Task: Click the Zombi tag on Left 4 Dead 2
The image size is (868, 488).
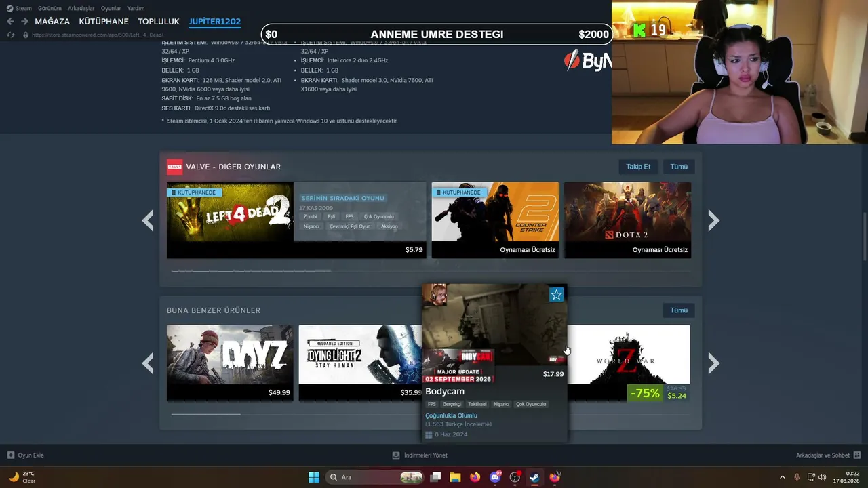Action: [x=310, y=217]
